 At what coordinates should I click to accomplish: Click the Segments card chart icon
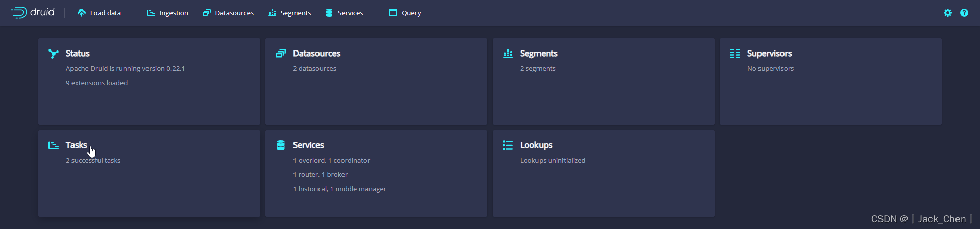(508, 54)
